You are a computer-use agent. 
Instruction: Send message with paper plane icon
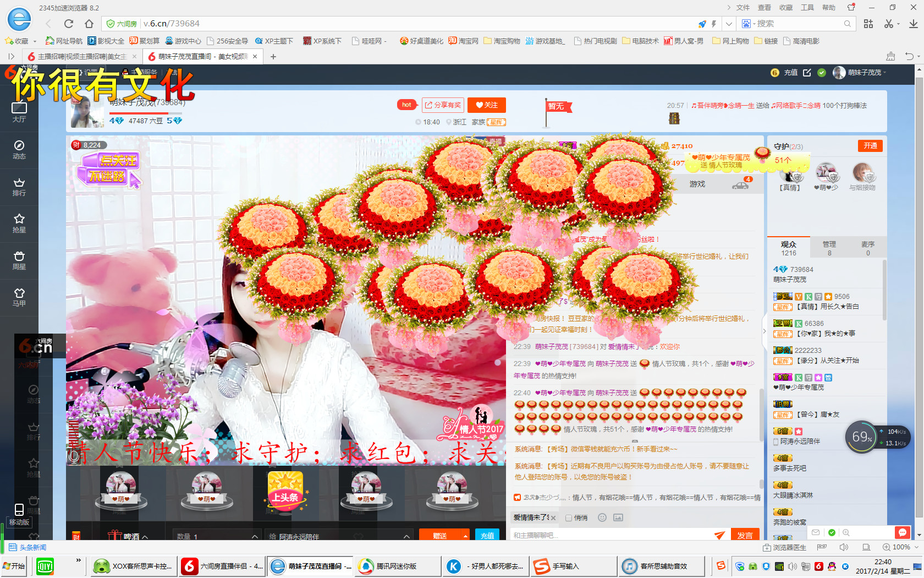[719, 535]
